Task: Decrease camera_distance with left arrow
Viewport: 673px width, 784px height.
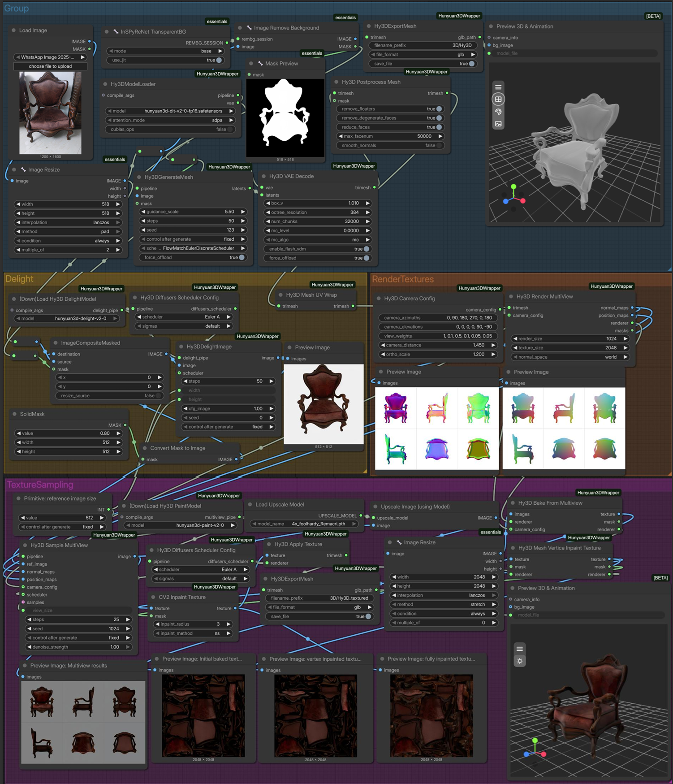Action: pyautogui.click(x=383, y=345)
